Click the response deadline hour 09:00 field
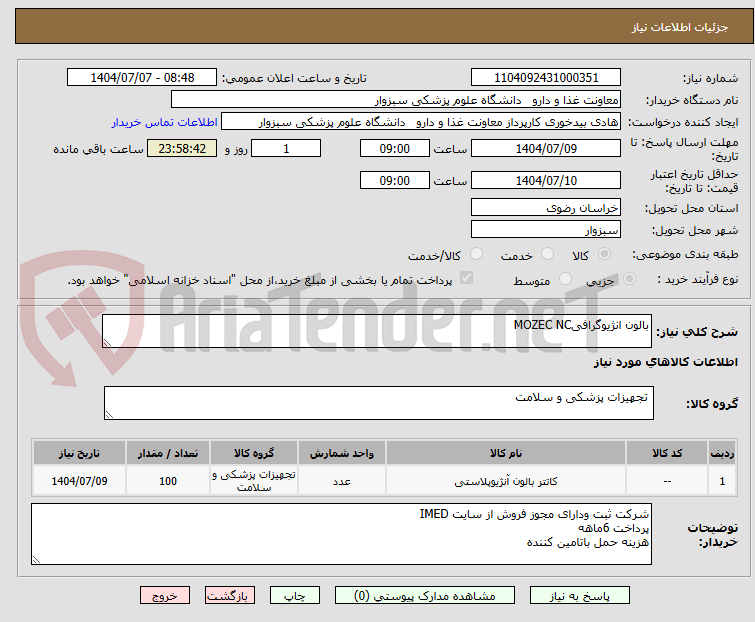755x622 pixels. click(x=394, y=148)
